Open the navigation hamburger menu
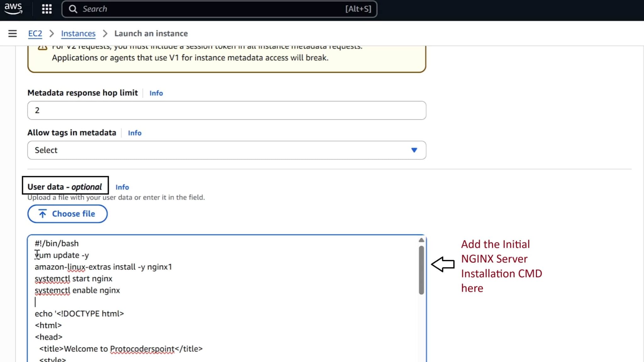 pos(12,33)
